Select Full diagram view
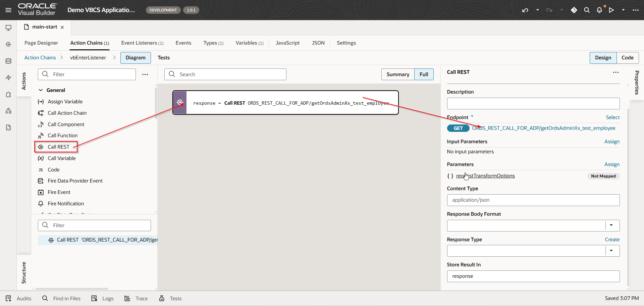Image resolution: width=644 pixels, height=306 pixels. pyautogui.click(x=424, y=74)
